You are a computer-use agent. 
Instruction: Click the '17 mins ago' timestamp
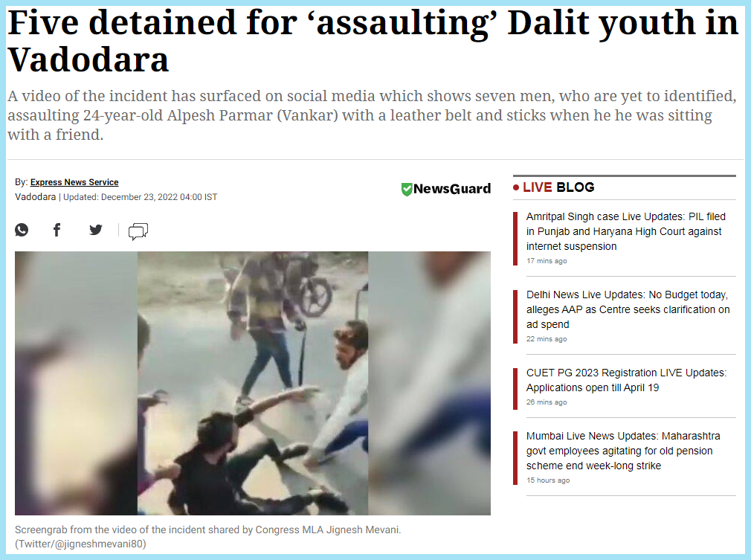pos(547,260)
